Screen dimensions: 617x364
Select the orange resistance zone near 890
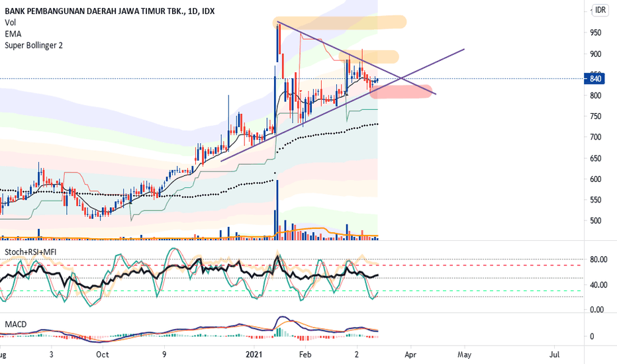pyautogui.click(x=369, y=57)
